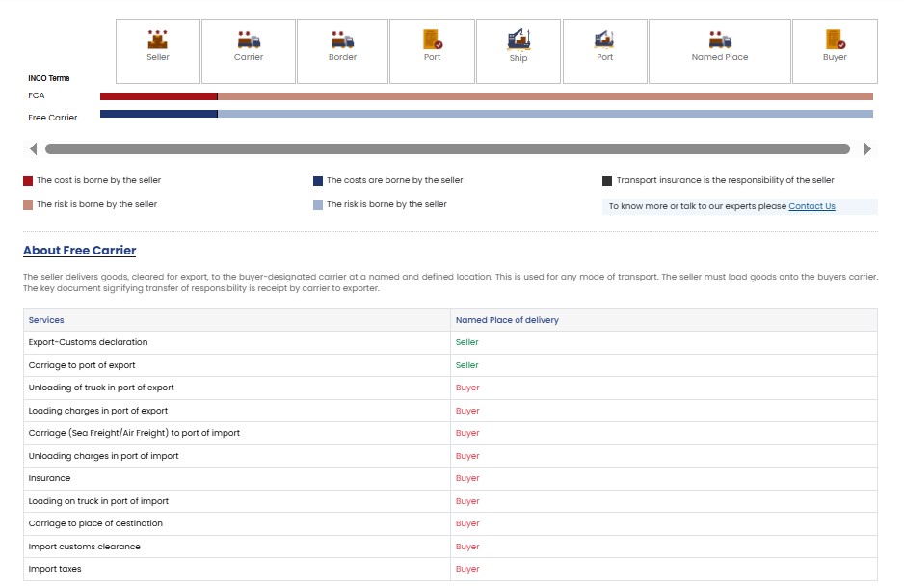Select the Port icon between Border and Ship
Image resolution: width=904 pixels, height=588 pixels.
click(x=432, y=40)
